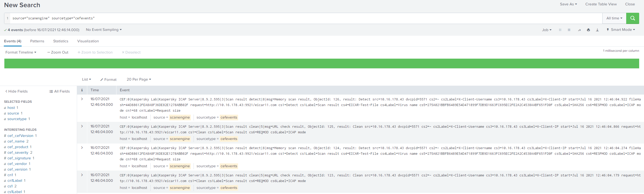This screenshot has height=194, width=644.
Task: Open the All time range picker
Action: coord(614,18)
